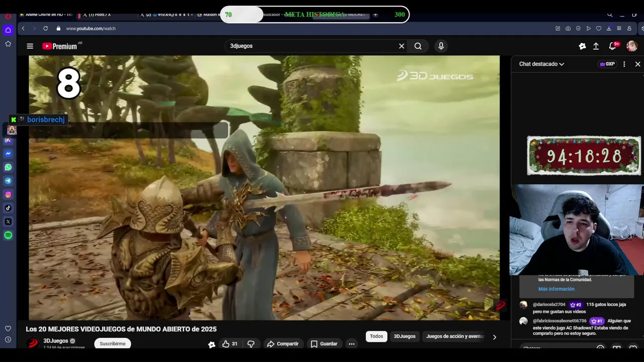The height and width of the screenshot is (362, 644).
Task: Open Telegram in Opera sidebar
Action: click(x=8, y=181)
